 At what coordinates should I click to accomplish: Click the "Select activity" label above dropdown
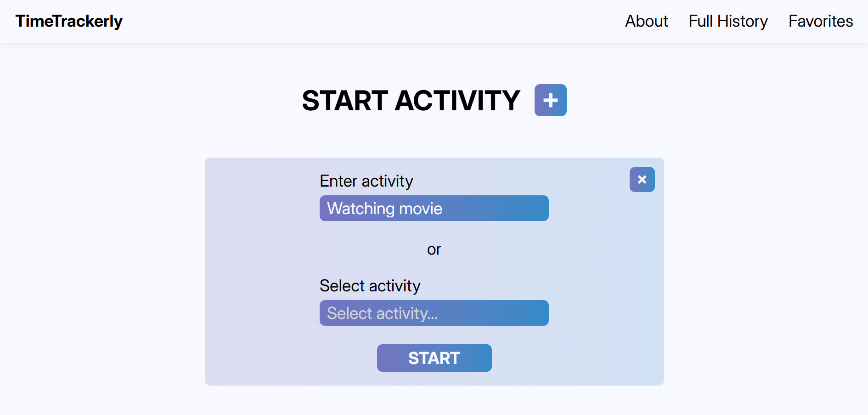370,286
